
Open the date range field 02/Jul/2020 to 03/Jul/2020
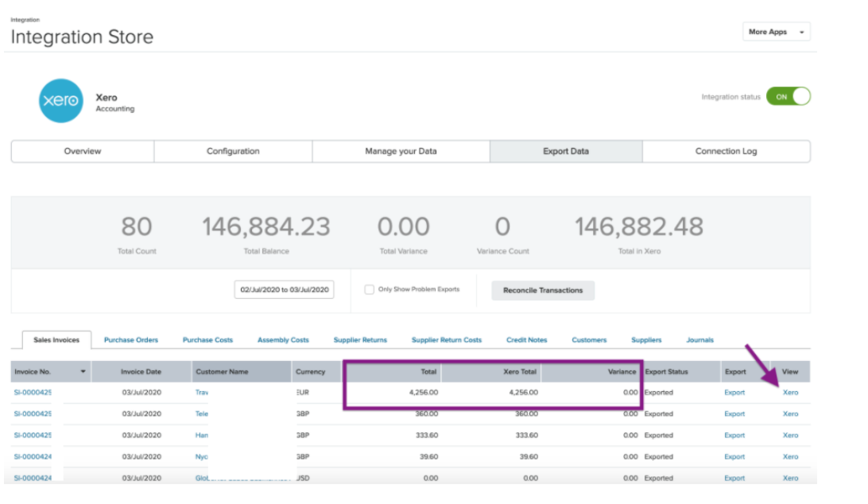pyautogui.click(x=284, y=289)
